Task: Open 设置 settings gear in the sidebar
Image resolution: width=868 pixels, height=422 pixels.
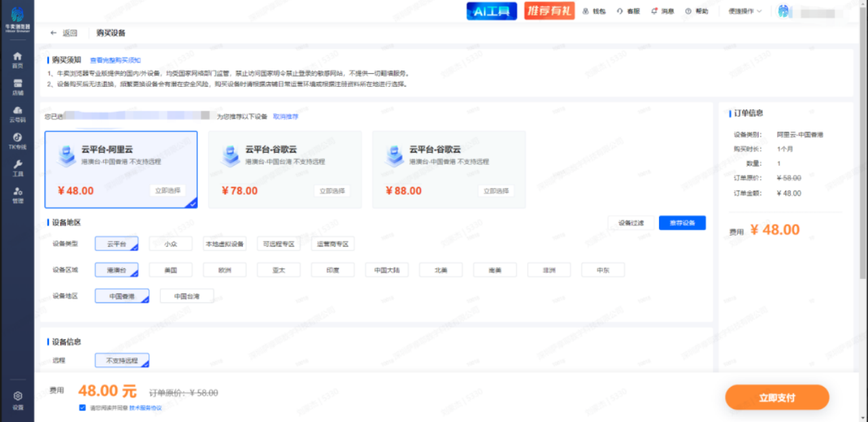Action: click(17, 400)
